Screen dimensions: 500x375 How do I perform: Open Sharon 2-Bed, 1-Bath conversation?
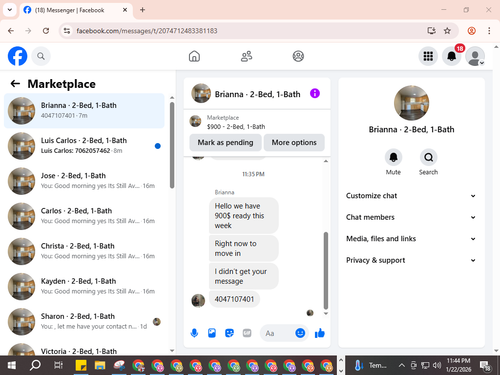(x=84, y=321)
